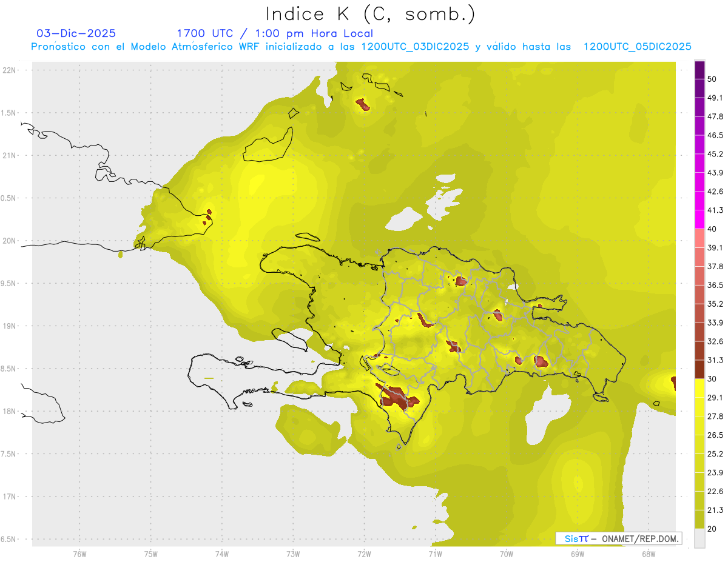The width and height of the screenshot is (728, 562).
Task: Click the colorbar value "46.5"
Action: point(715,135)
